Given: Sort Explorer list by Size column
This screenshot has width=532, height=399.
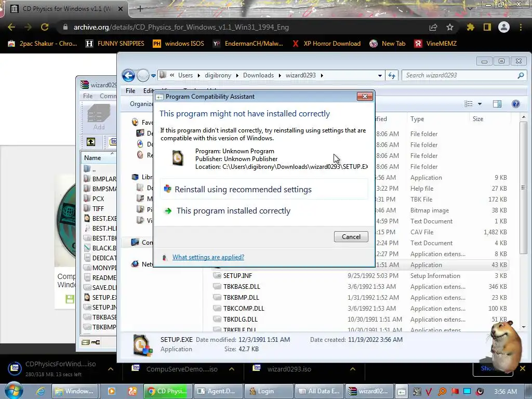Looking at the screenshot, I should 478,119.
